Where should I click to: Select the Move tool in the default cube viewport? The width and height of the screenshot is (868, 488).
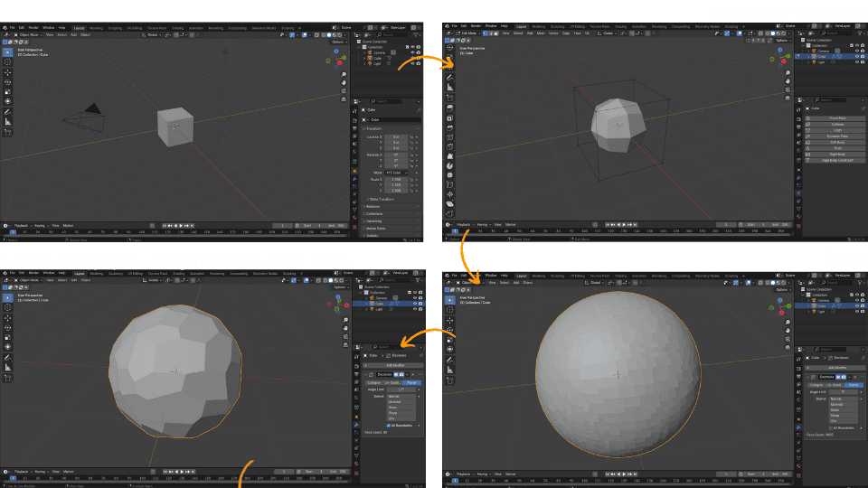(8, 70)
